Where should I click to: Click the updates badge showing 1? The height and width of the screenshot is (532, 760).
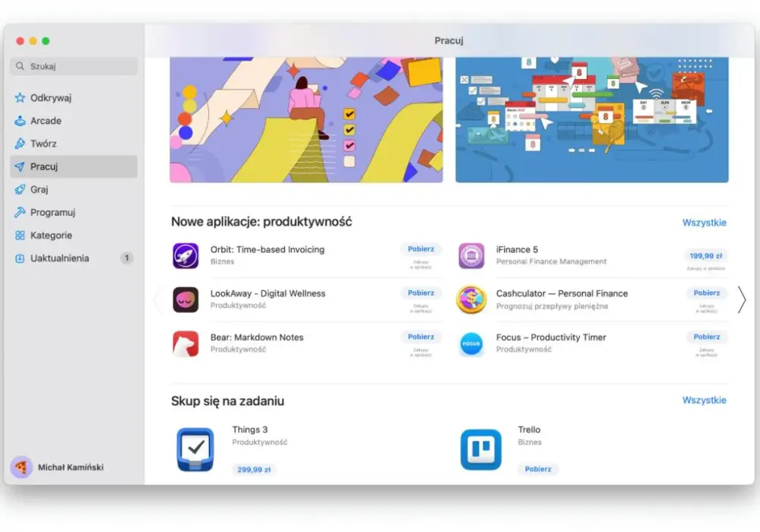[x=126, y=258]
